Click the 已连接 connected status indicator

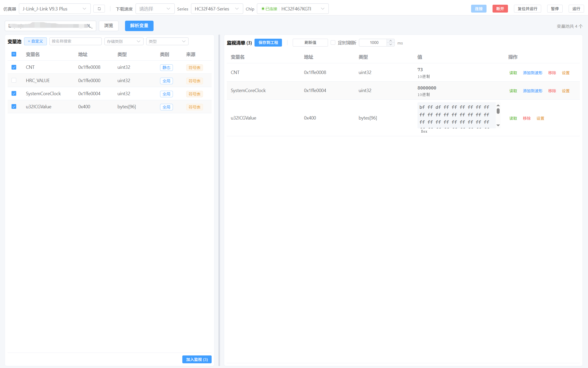click(x=269, y=9)
